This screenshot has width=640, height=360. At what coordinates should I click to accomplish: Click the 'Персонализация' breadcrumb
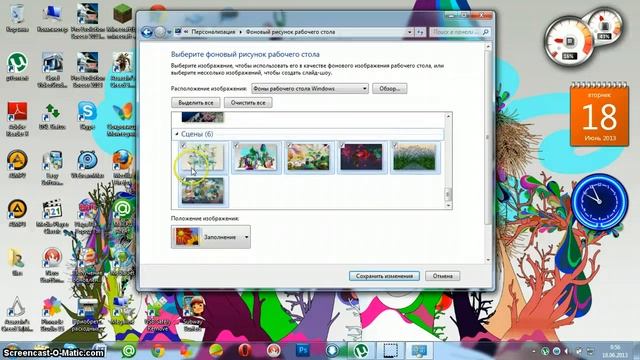(213, 32)
